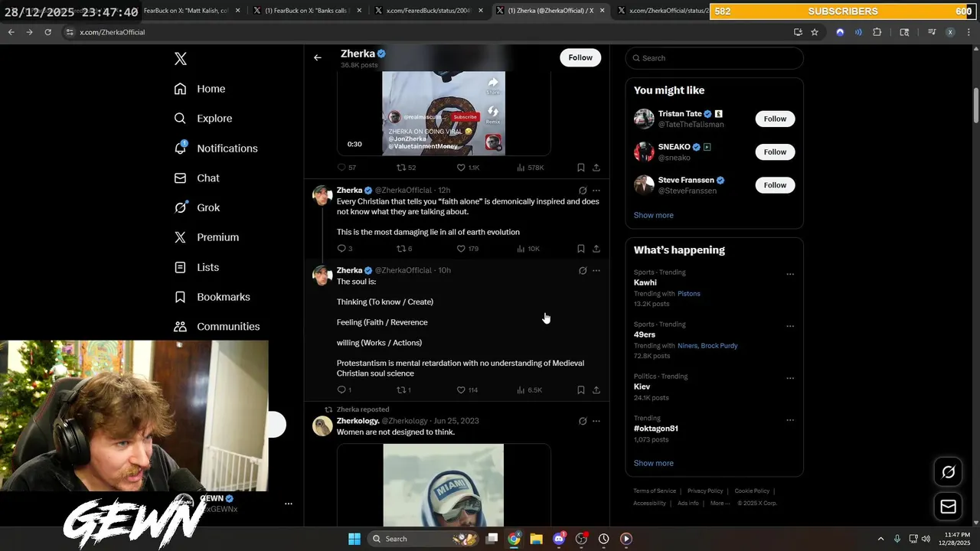
Task: Open Grok in the sidebar
Action: pyautogui.click(x=197, y=207)
